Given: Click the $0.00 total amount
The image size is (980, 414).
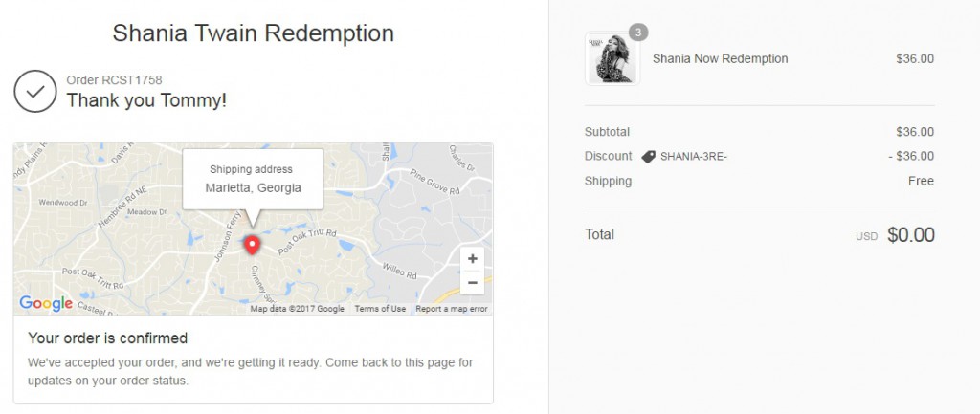Looking at the screenshot, I should [910, 235].
